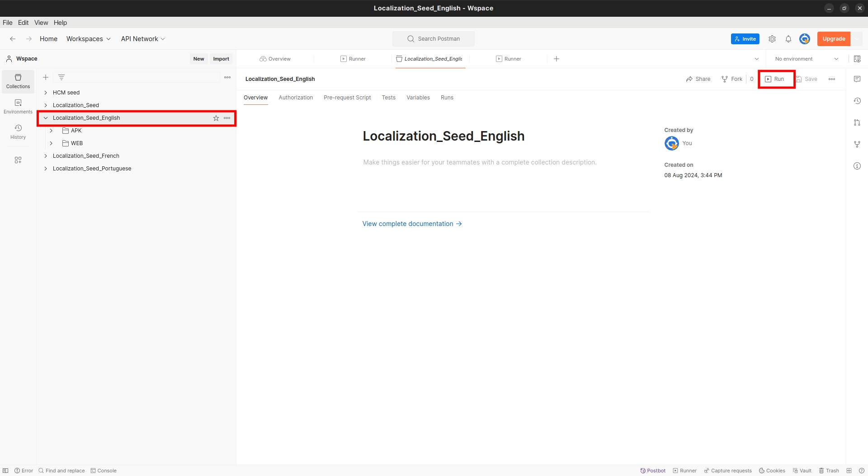Viewport: 868px width, 476px height.
Task: Click the plus icon to create a collection
Action: point(46,77)
